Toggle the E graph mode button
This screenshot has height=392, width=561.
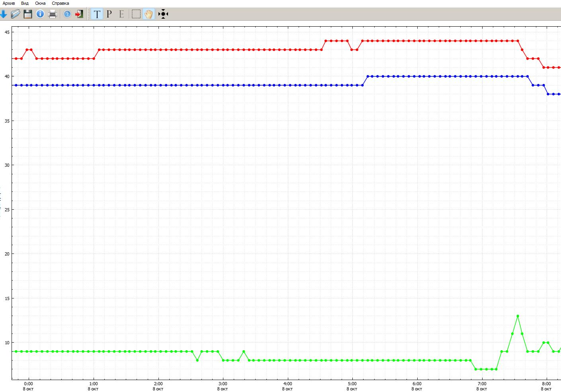coord(121,14)
